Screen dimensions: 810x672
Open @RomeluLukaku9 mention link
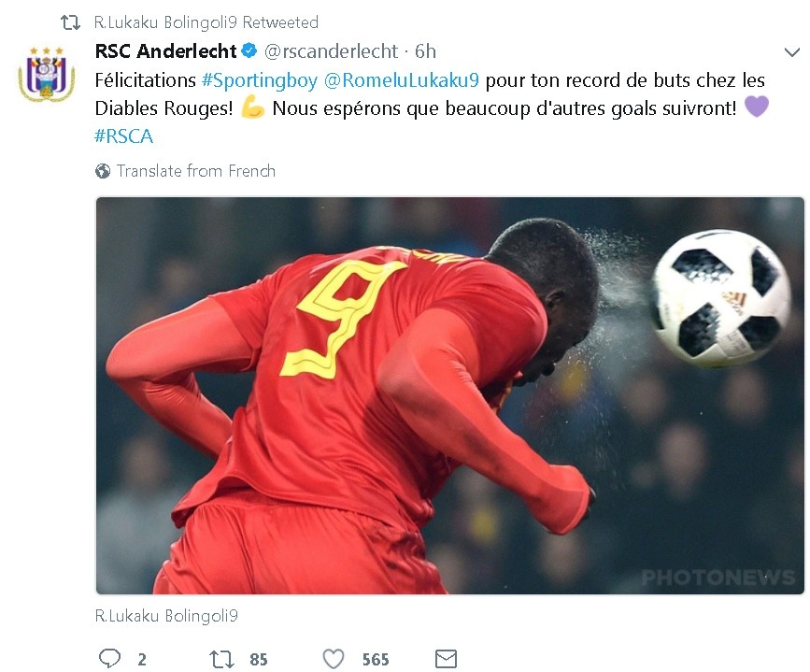click(x=402, y=80)
